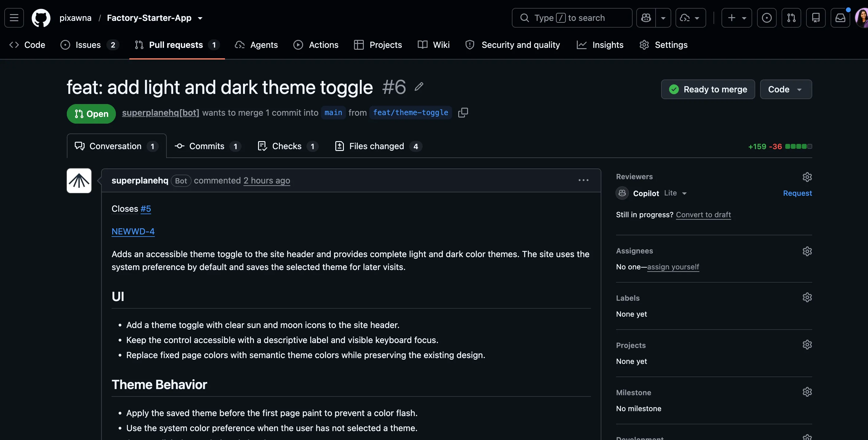Go to the GitHub homepage logo
The image size is (868, 440).
41,18
